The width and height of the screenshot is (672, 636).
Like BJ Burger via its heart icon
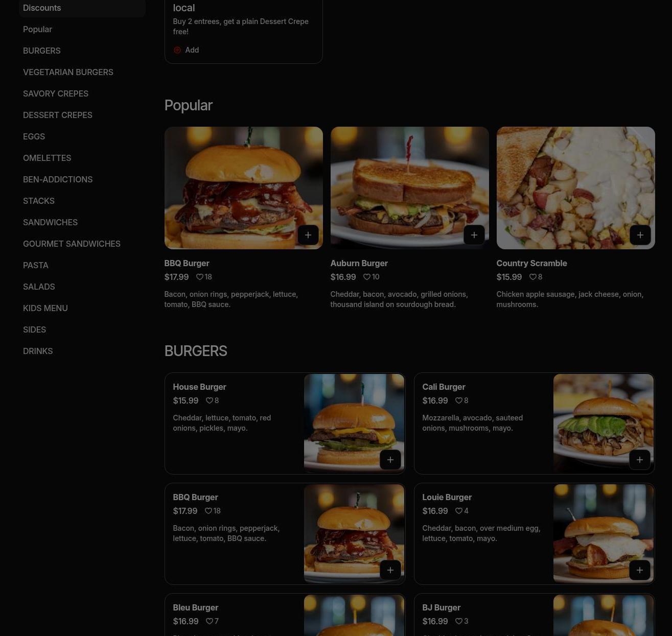click(458, 621)
